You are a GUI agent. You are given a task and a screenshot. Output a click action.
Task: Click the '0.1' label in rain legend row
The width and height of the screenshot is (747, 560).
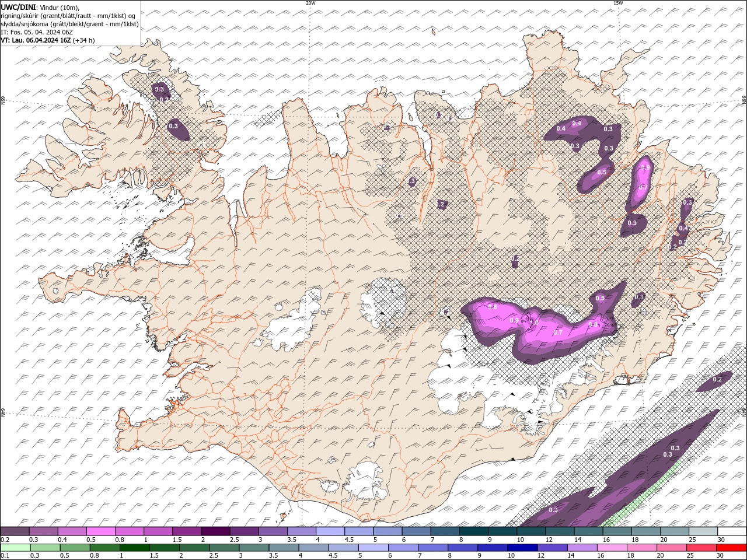tap(5, 556)
